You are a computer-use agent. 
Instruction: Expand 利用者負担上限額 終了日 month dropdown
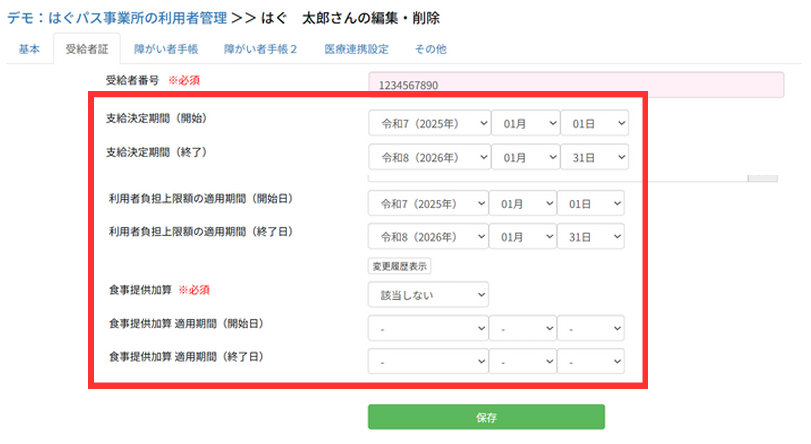pos(521,237)
